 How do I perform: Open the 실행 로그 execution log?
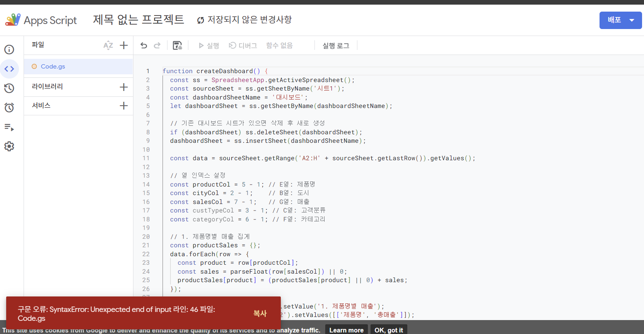coord(336,46)
